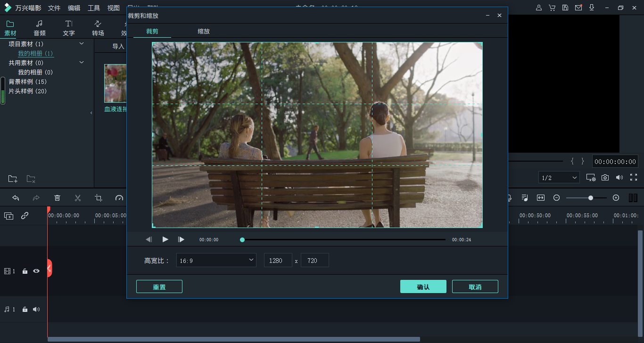644x343 pixels.
Task: Click the crop preview playback progress slider
Action: pos(343,240)
